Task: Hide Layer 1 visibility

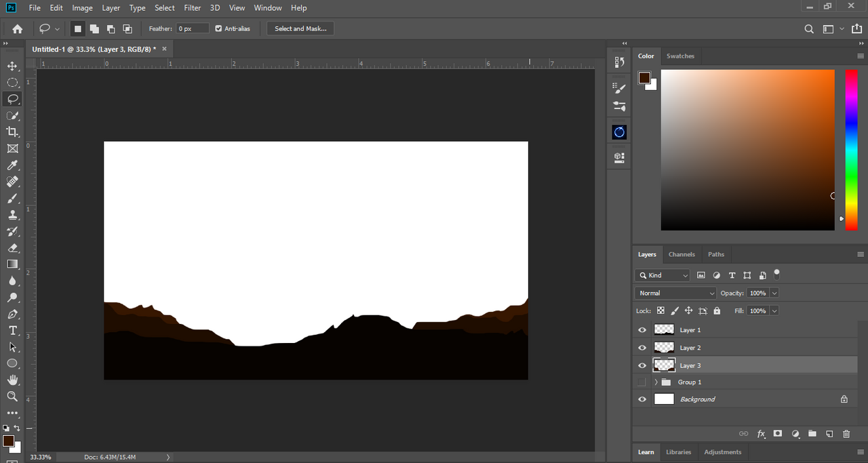Action: coord(642,330)
